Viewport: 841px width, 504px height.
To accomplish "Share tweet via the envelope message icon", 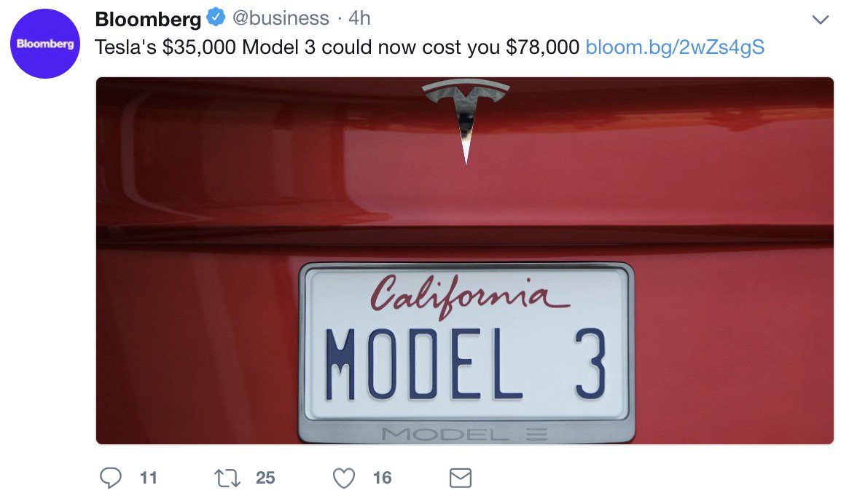I will click(460, 478).
